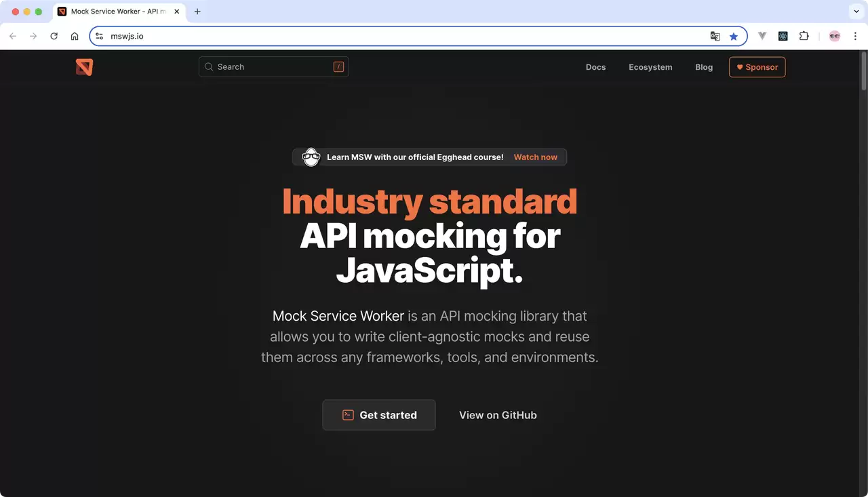The width and height of the screenshot is (868, 497).
Task: View site information icon in address bar
Action: click(x=99, y=37)
